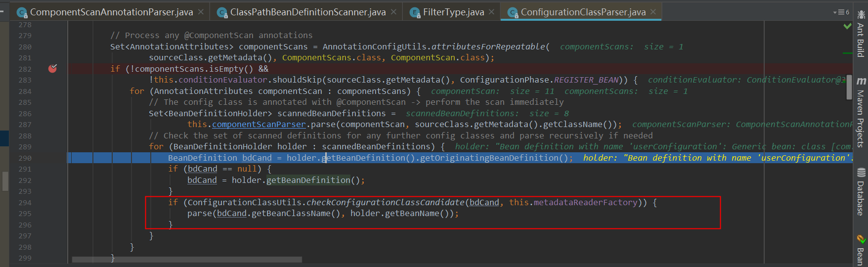The image size is (868, 267).
Task: Click the 'null' keyword on line 291
Action: (x=247, y=169)
